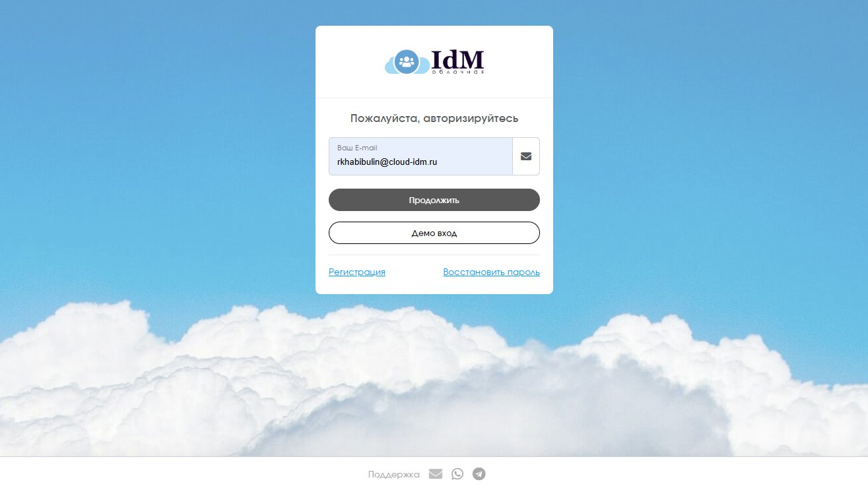Open the "Восстановить пароль" link

[x=492, y=272]
